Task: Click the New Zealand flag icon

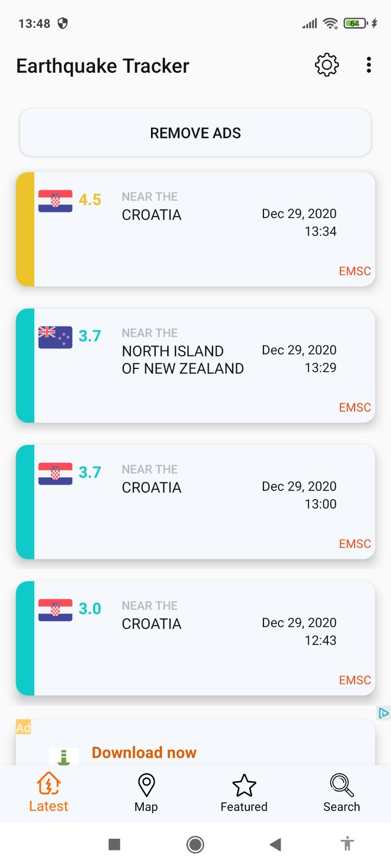Action: (55, 337)
